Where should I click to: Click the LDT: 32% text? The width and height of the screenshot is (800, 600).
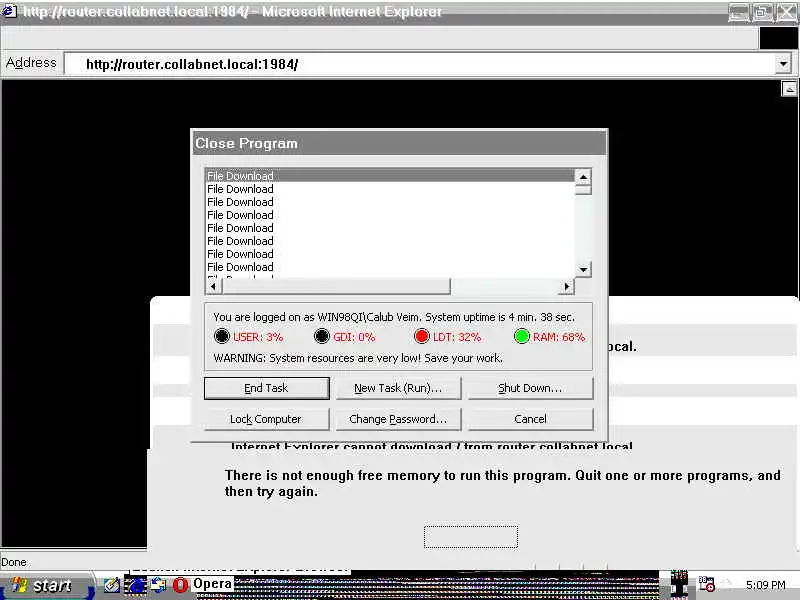[457, 337]
